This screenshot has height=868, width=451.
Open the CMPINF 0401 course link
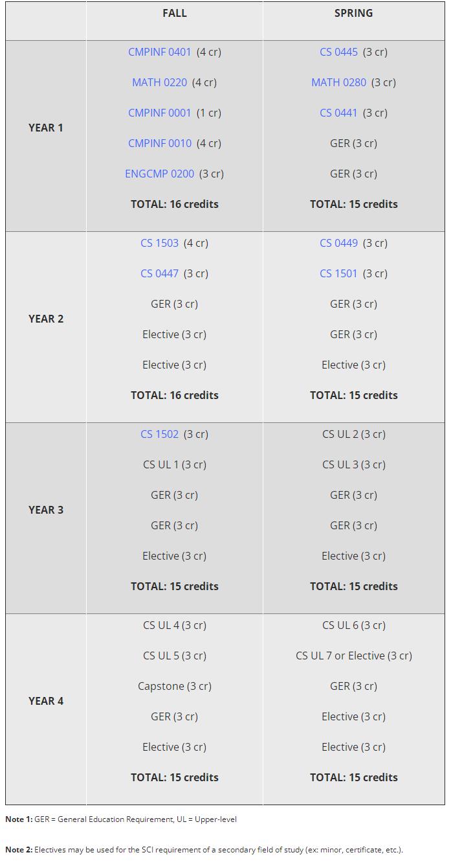160,52
